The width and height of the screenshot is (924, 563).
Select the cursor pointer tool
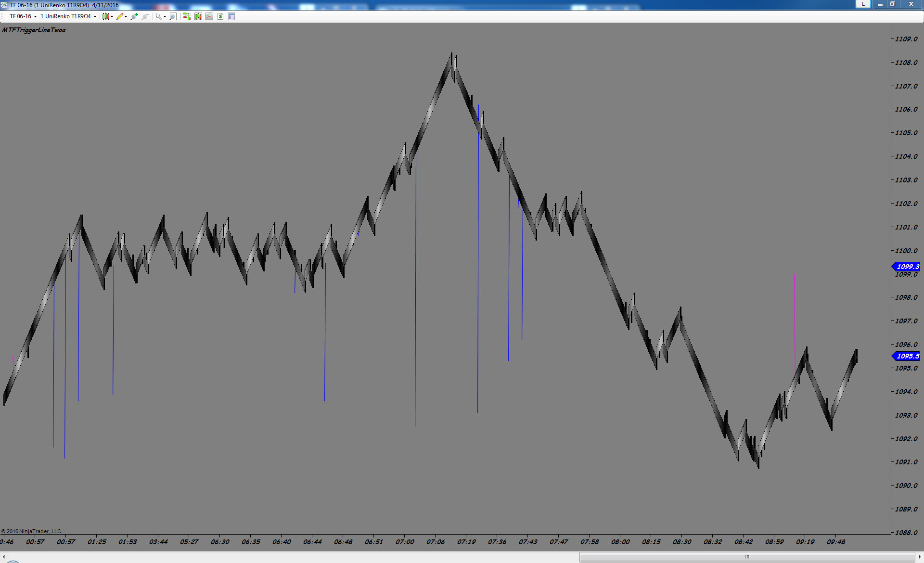tap(158, 16)
